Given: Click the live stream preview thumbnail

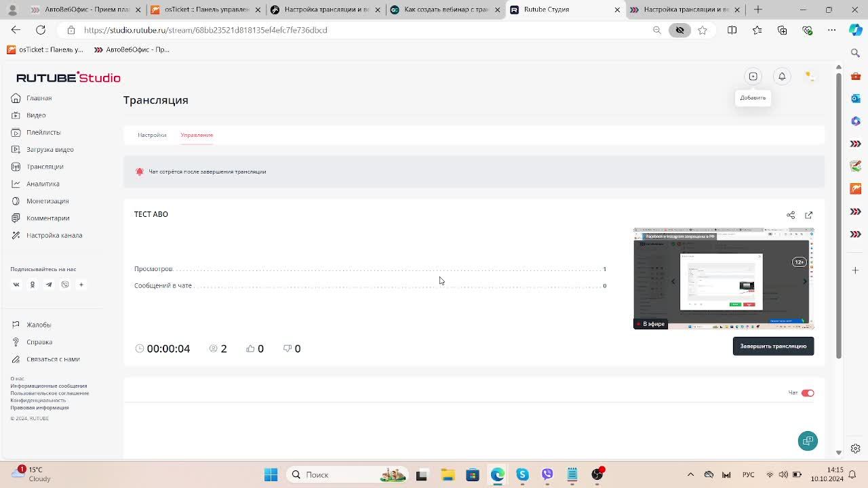Looking at the screenshot, I should tap(724, 279).
